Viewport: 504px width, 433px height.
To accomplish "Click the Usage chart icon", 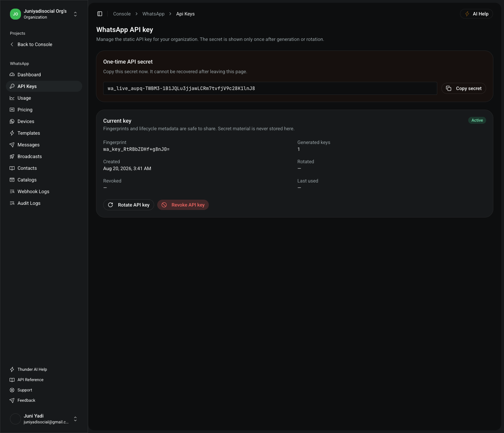I will [12, 98].
